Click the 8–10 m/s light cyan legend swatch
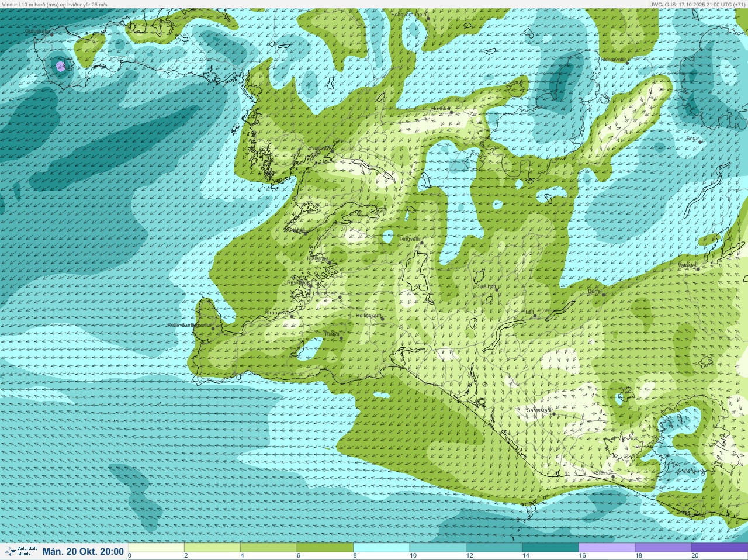This screenshot has height=560, width=748. pyautogui.click(x=382, y=548)
